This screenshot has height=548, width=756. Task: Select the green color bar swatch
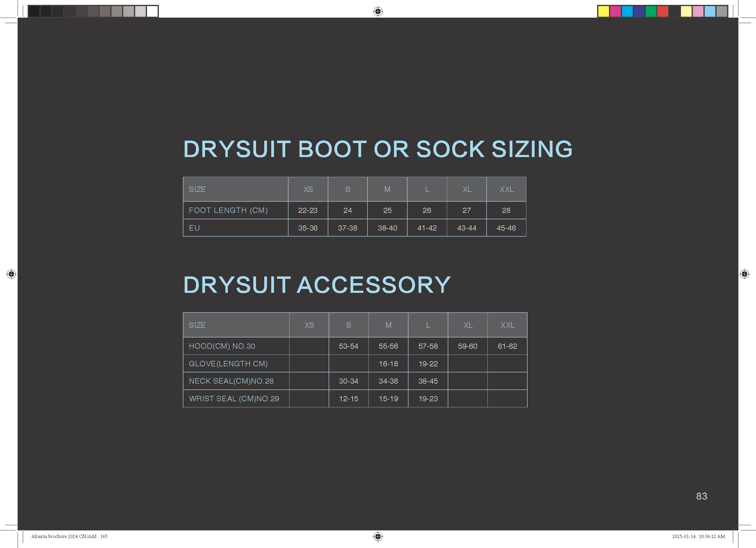(651, 11)
